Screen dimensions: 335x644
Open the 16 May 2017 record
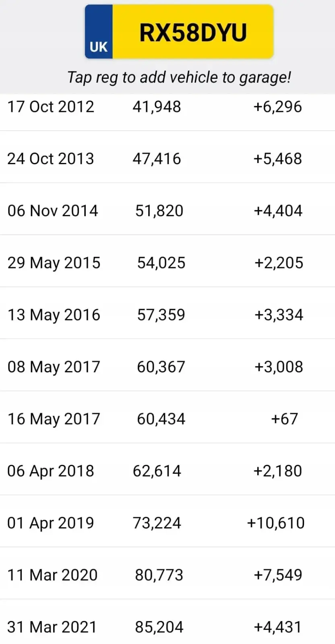pyautogui.click(x=54, y=419)
